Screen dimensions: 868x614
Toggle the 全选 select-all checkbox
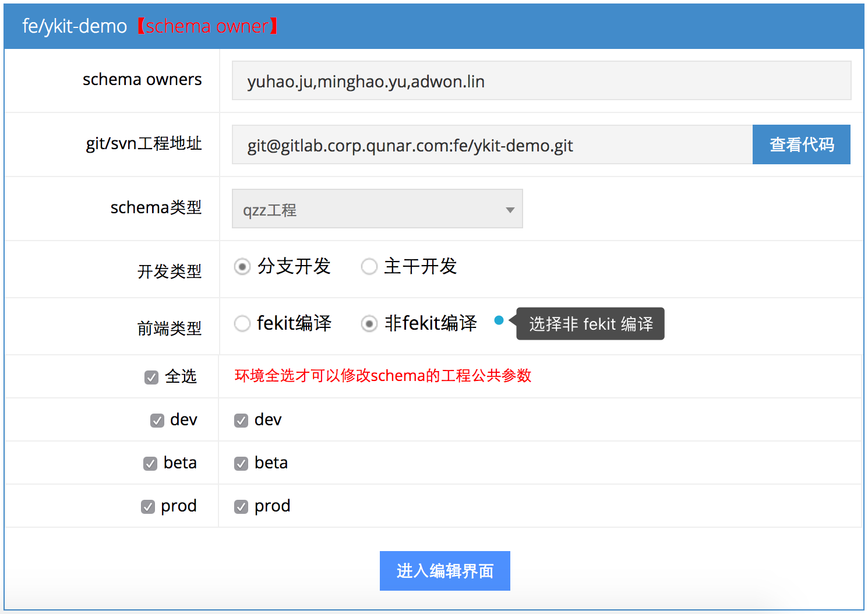coord(151,377)
